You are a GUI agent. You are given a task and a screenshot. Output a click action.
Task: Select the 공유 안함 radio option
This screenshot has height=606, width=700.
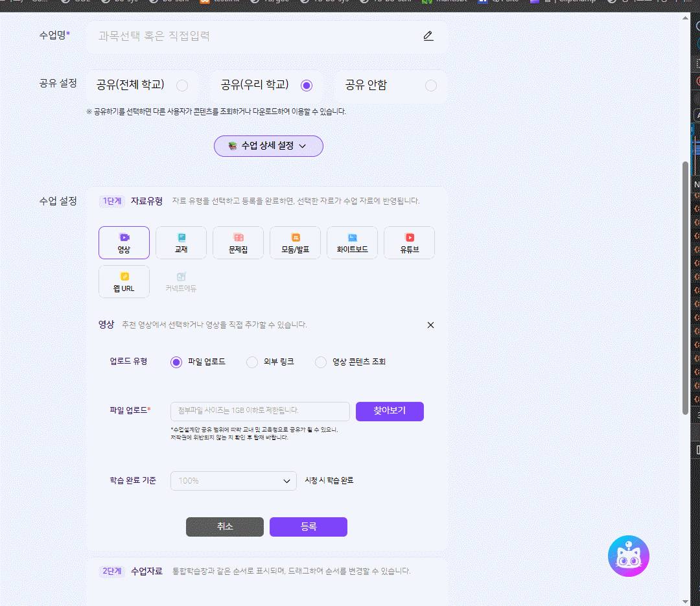click(x=431, y=86)
